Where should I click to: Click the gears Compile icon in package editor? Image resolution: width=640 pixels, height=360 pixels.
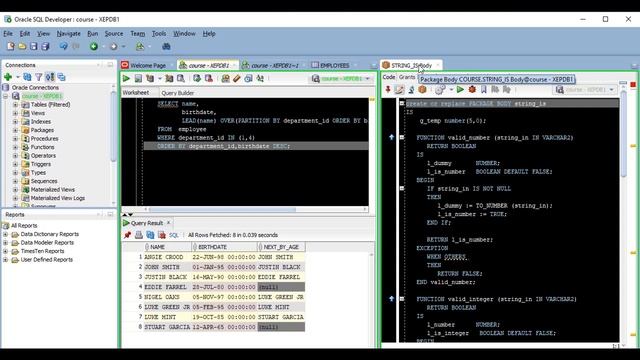click(440, 89)
